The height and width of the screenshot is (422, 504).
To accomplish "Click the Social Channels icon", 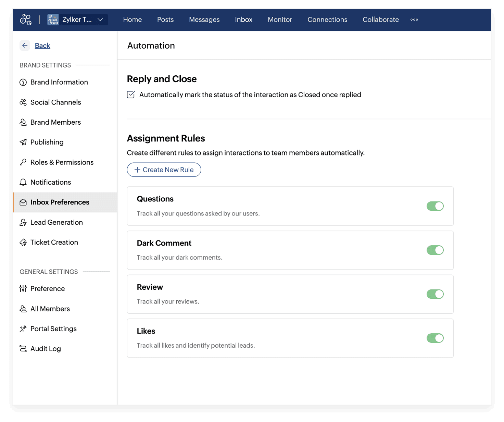I will (23, 102).
